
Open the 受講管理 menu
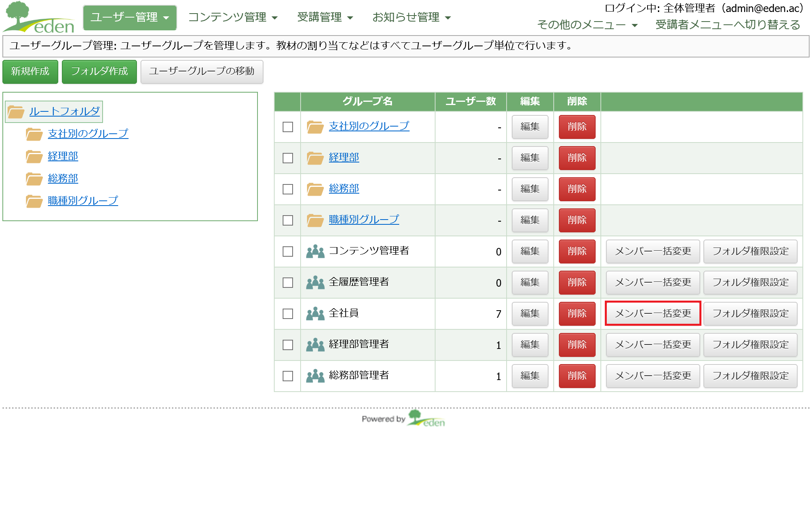click(x=325, y=18)
